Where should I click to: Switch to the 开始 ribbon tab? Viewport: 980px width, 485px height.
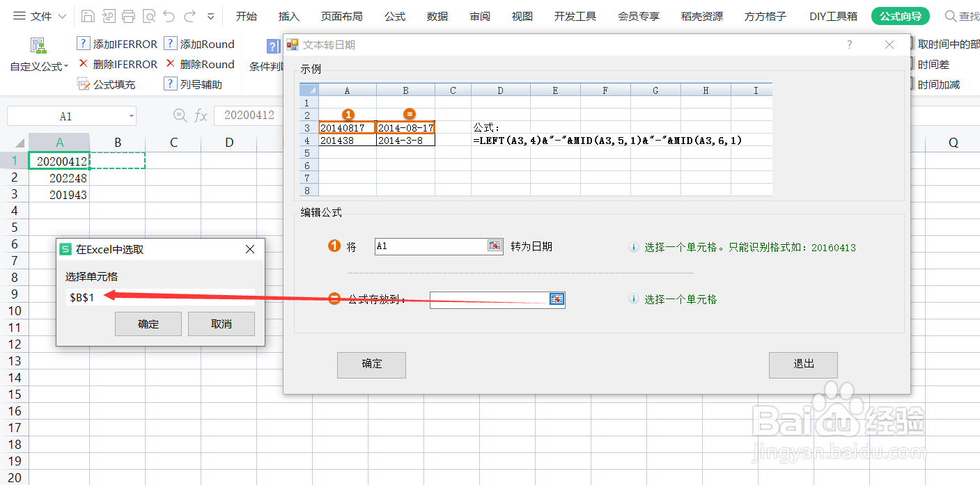click(246, 16)
